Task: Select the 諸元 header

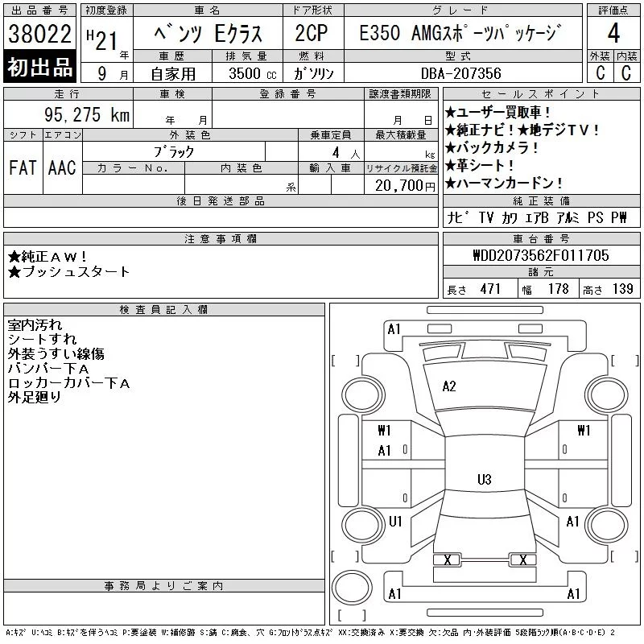Action: [541, 272]
